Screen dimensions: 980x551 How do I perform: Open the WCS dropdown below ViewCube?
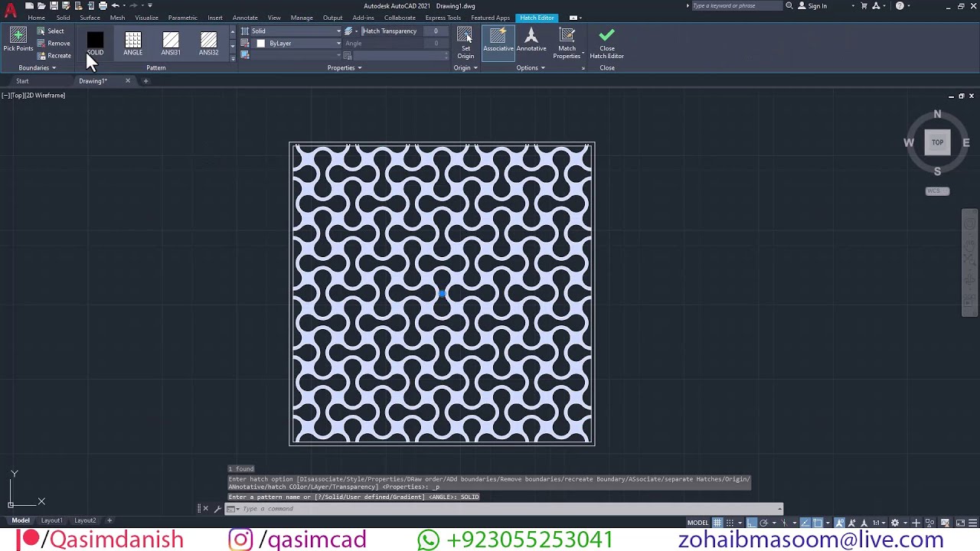[x=937, y=191]
